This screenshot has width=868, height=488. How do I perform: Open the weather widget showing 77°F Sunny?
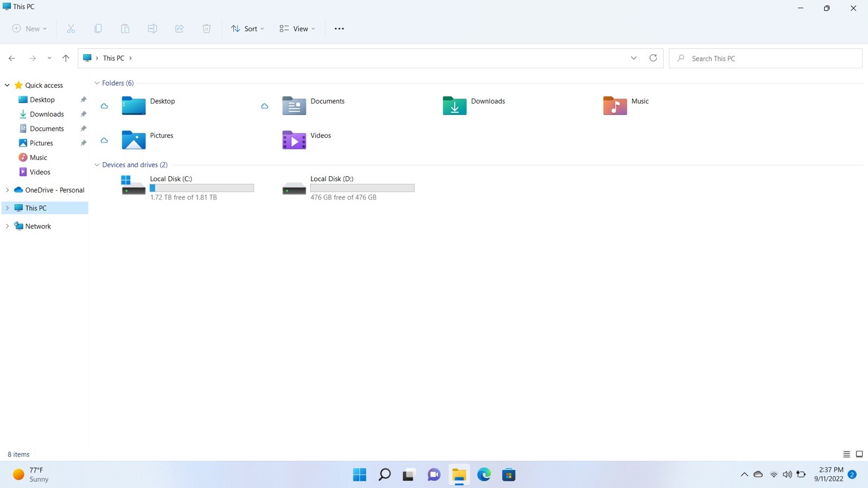coord(31,475)
